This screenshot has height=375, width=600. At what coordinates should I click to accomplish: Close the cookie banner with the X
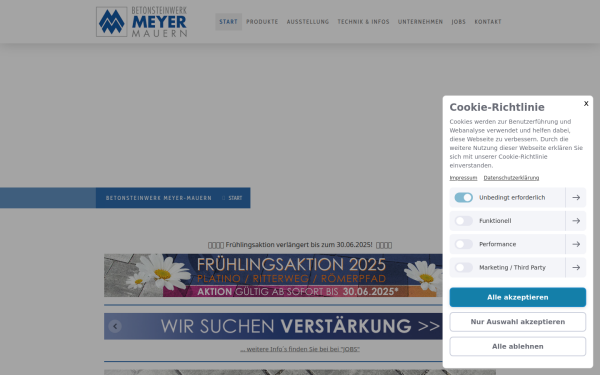click(586, 104)
